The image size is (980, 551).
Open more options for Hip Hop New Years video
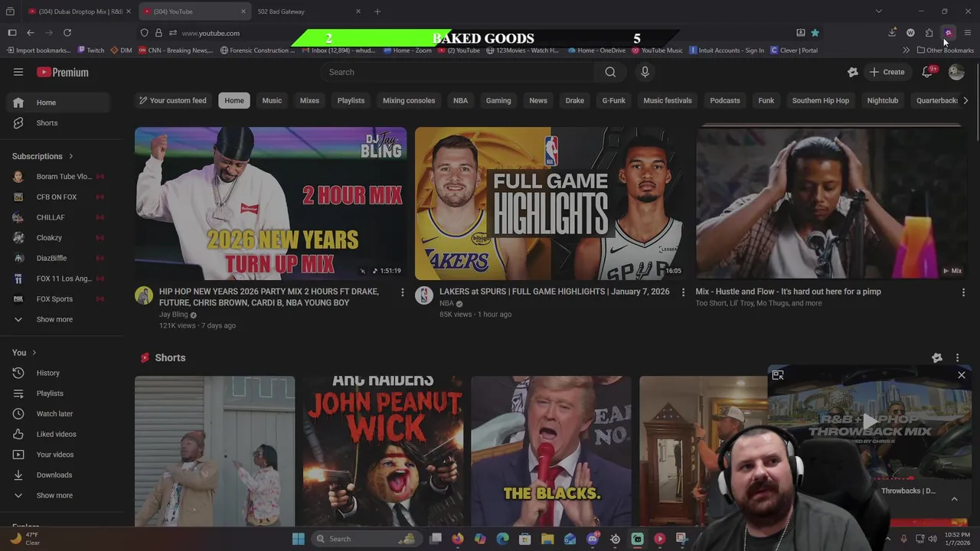402,292
